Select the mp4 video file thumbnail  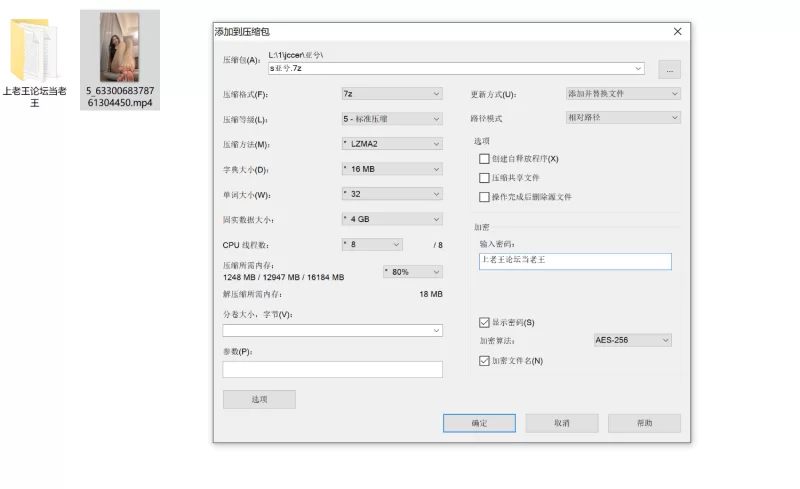tap(119, 47)
